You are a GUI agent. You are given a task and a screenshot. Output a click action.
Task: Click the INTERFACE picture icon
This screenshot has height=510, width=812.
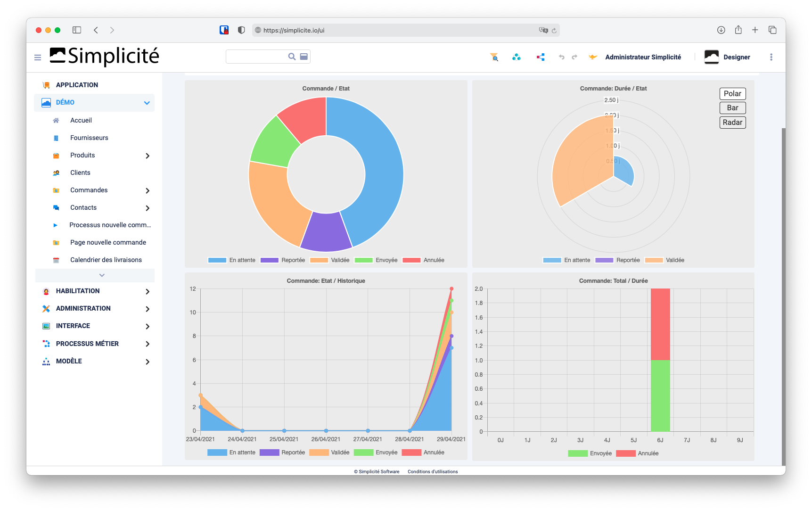tap(46, 326)
